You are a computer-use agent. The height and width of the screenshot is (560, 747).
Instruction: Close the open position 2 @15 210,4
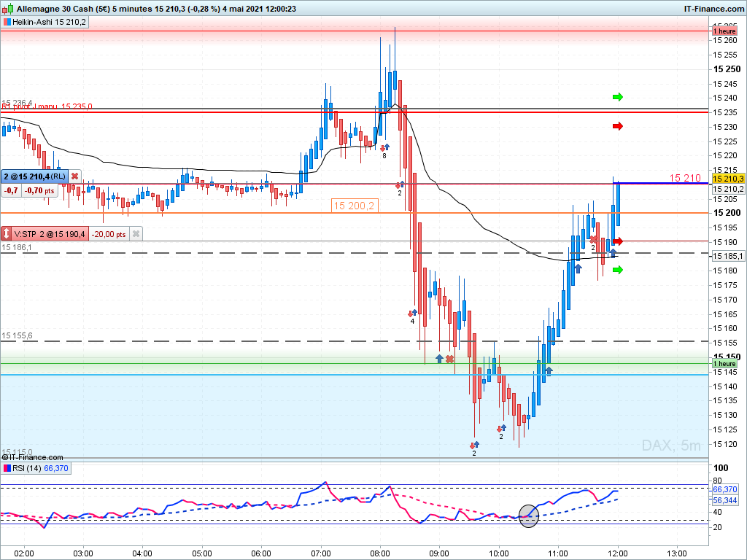(75, 176)
